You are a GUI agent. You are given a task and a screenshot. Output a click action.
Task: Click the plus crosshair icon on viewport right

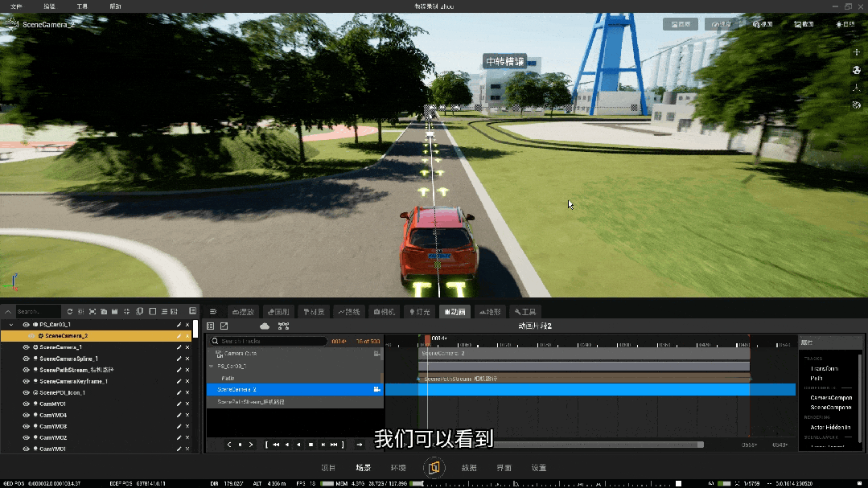click(857, 52)
